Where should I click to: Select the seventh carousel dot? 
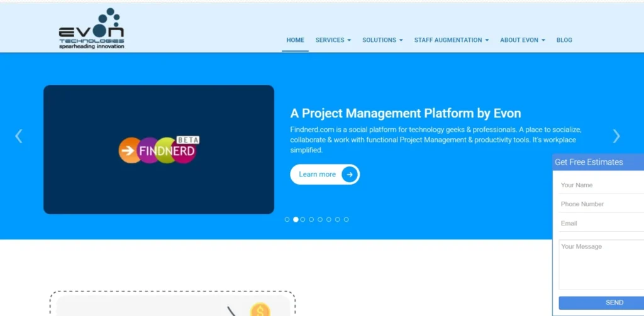[337, 219]
